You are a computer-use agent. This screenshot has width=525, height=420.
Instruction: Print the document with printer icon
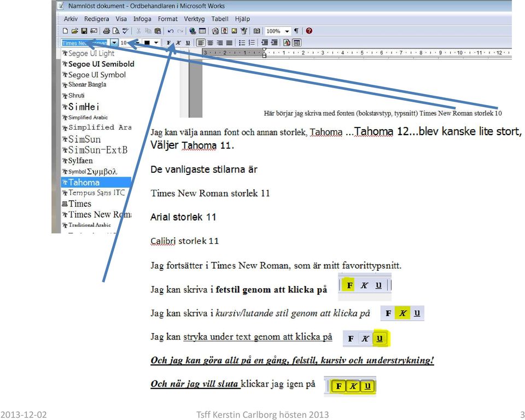coord(107,31)
